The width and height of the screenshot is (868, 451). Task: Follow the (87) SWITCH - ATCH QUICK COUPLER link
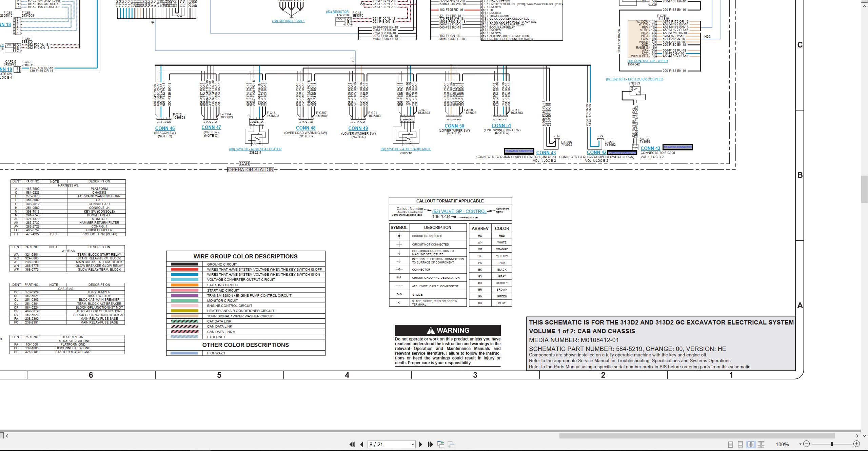634,79
